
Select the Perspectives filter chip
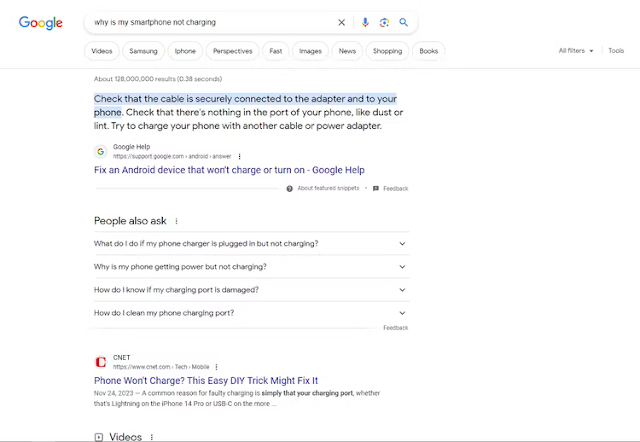coord(233,51)
